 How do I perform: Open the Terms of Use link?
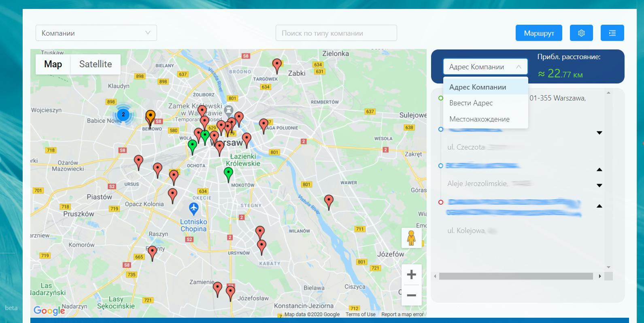[360, 314]
